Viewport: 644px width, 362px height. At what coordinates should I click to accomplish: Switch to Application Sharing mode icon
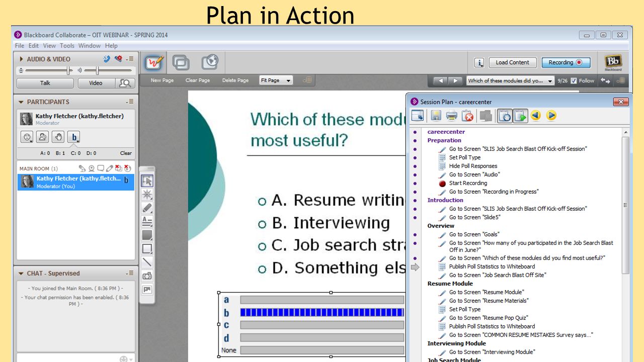pyautogui.click(x=181, y=62)
